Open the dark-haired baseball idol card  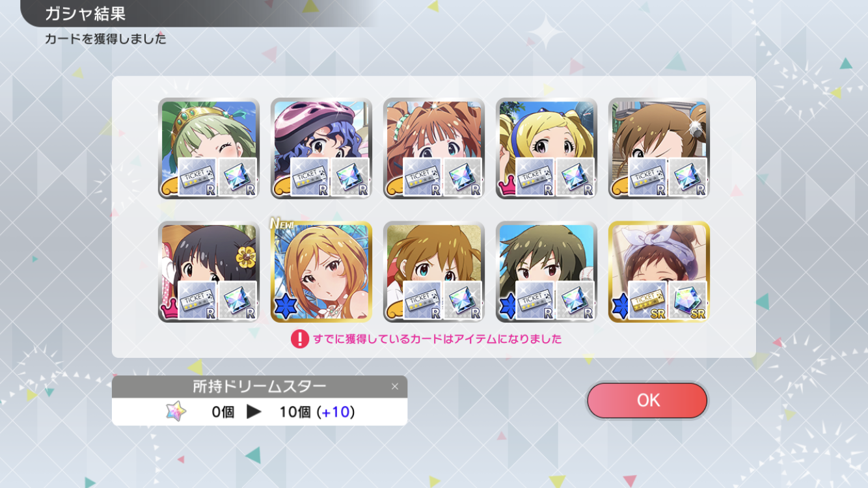(x=547, y=271)
